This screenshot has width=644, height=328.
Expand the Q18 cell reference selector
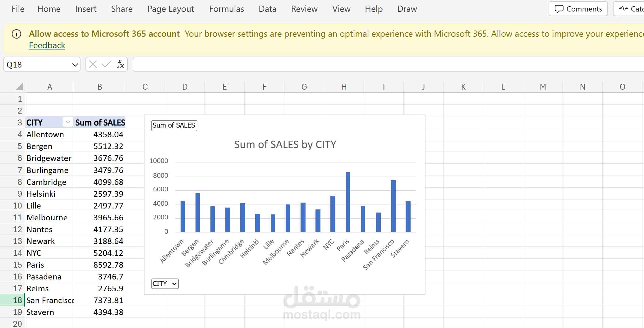point(75,64)
